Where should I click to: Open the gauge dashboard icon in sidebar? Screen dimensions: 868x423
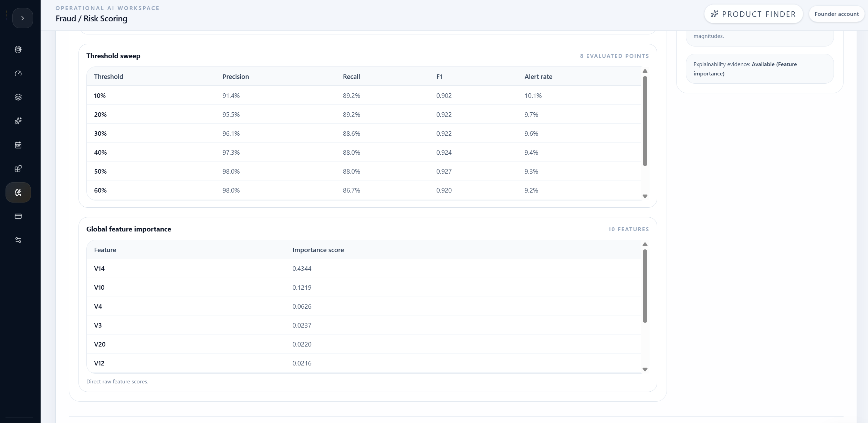click(x=18, y=73)
